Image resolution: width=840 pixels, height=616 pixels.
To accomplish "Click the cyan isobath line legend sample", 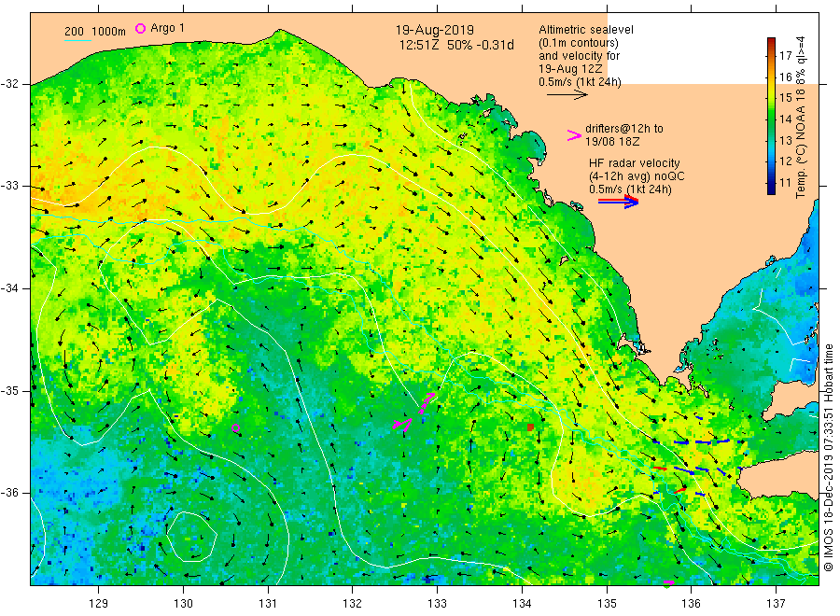I will click(x=77, y=40).
